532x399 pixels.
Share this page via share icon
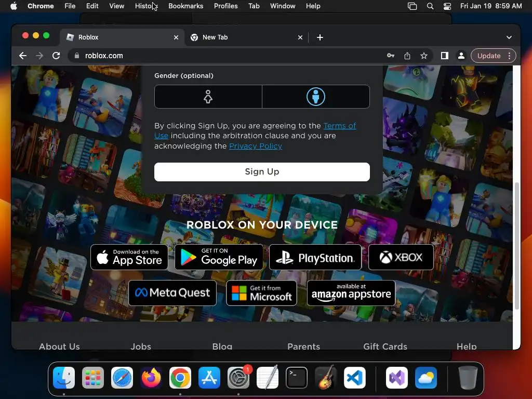[407, 56]
